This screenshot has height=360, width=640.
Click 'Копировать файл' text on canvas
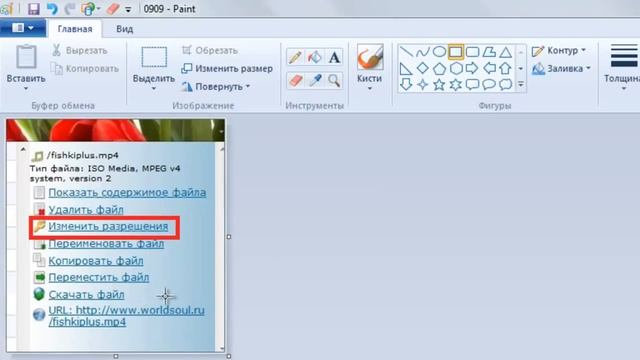[96, 260]
